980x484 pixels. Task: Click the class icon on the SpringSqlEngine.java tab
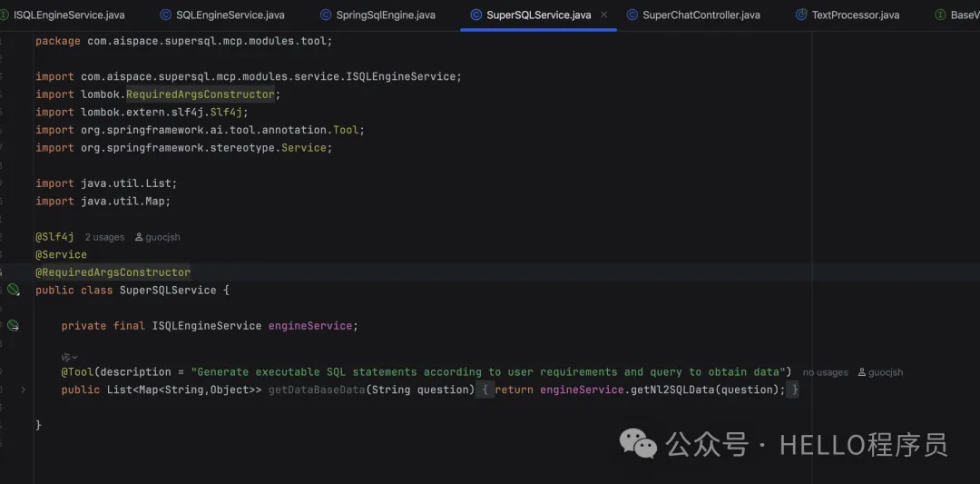pyautogui.click(x=326, y=15)
